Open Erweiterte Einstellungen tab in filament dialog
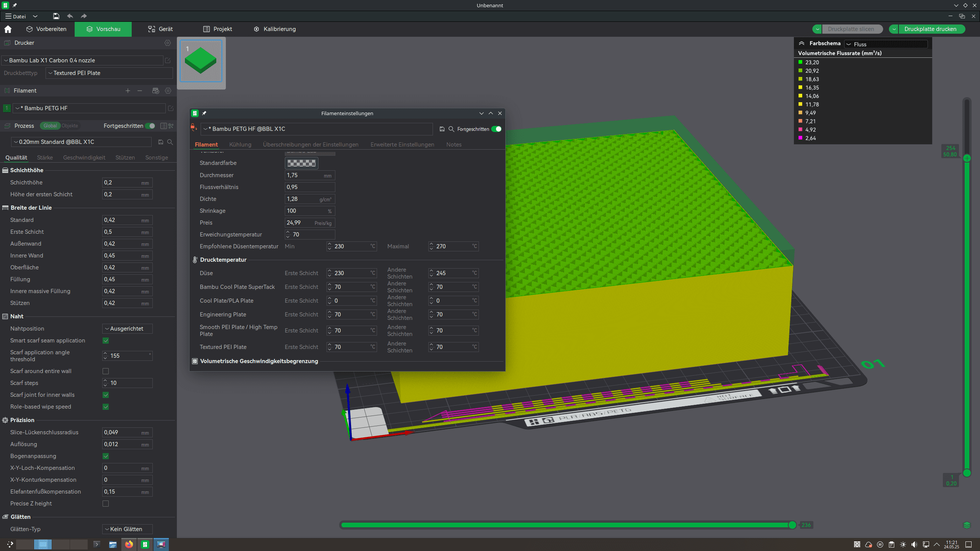980x551 pixels. click(402, 145)
